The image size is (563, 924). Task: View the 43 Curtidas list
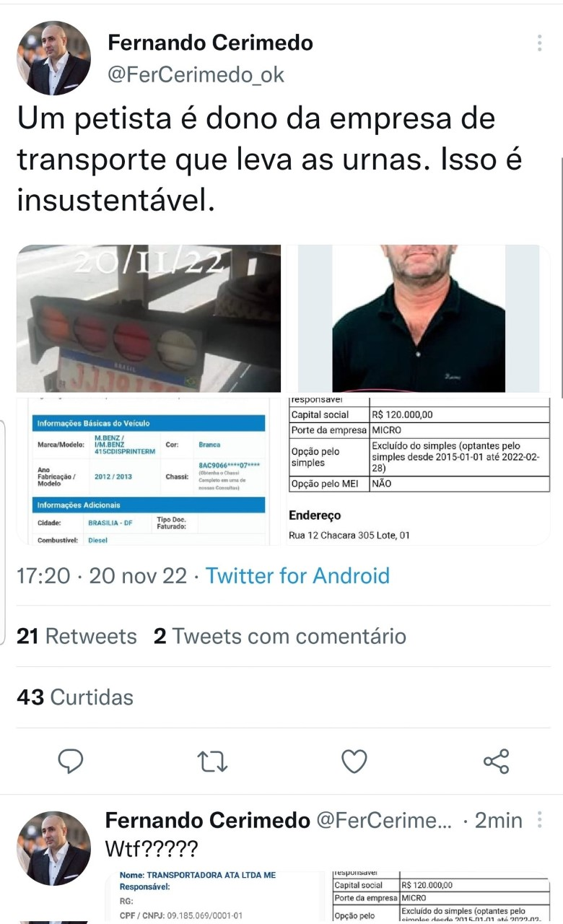tap(75, 697)
